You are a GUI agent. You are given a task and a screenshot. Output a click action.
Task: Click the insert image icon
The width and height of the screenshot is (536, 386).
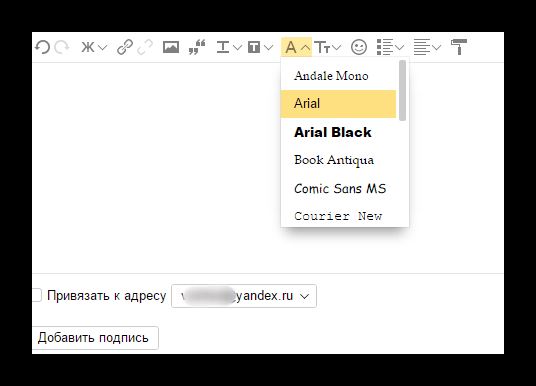[x=171, y=47]
